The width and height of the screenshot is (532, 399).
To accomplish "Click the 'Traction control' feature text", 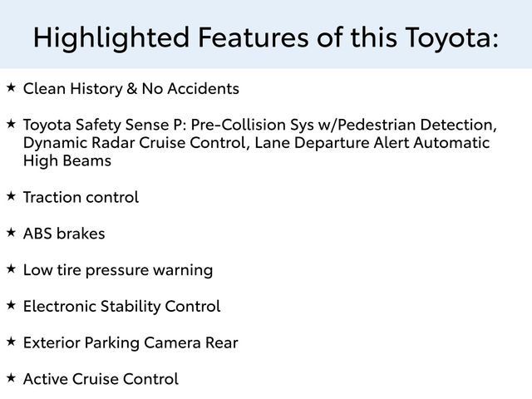I will (81, 198).
